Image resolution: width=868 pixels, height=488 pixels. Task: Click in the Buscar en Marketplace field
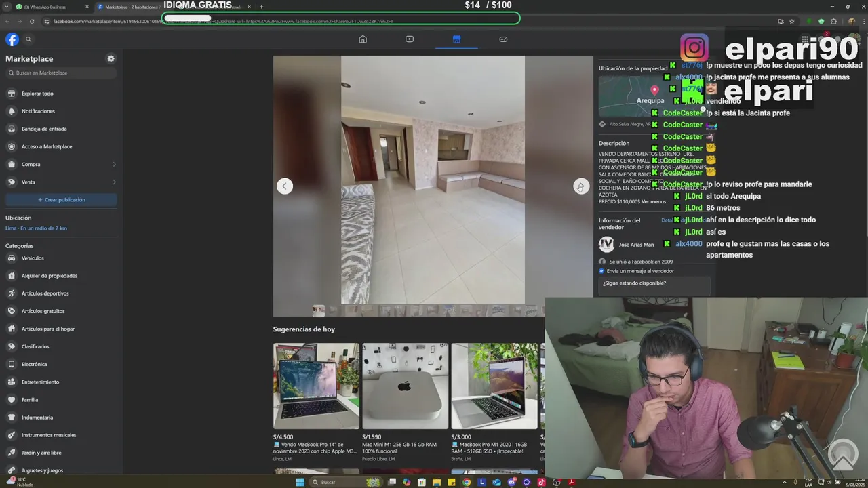[x=61, y=73]
